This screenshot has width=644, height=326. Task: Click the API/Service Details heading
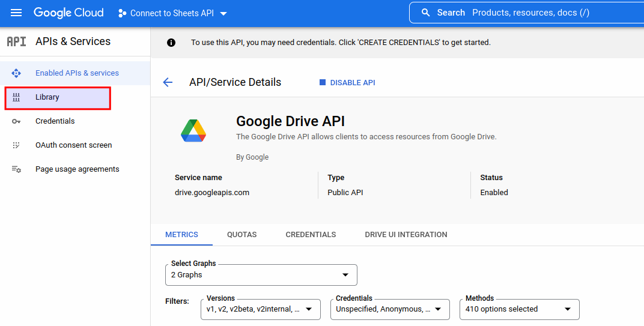(235, 82)
